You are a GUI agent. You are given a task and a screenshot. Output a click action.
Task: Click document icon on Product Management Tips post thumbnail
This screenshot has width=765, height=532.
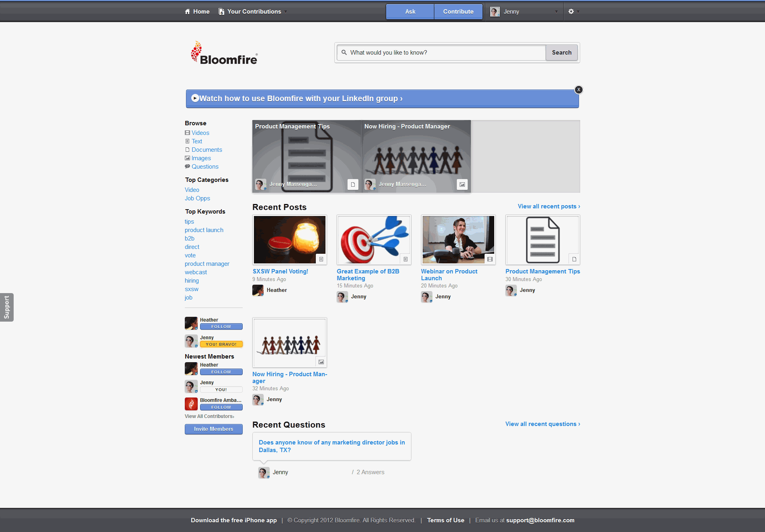tap(574, 259)
